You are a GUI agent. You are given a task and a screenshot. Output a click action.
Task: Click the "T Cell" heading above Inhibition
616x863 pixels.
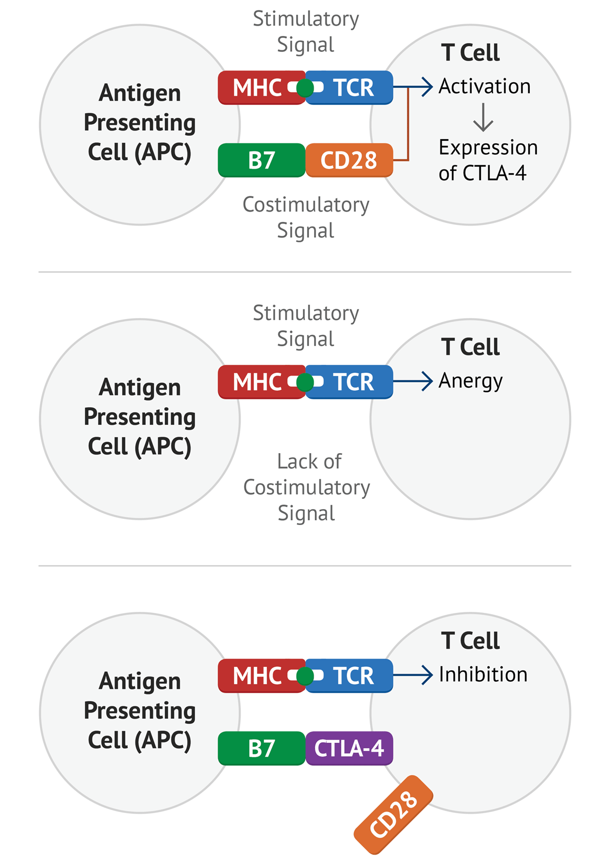tap(470, 641)
